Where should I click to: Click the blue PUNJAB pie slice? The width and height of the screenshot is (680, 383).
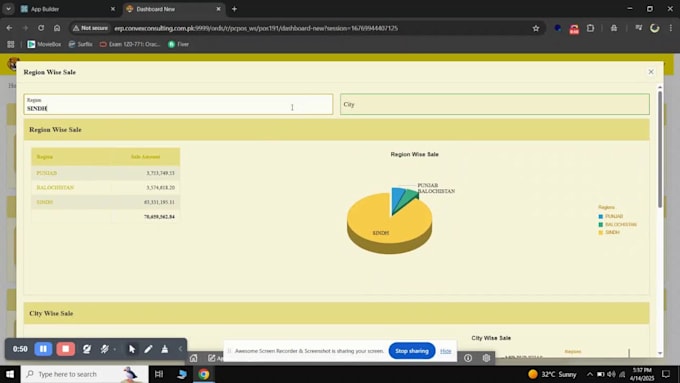396,197
